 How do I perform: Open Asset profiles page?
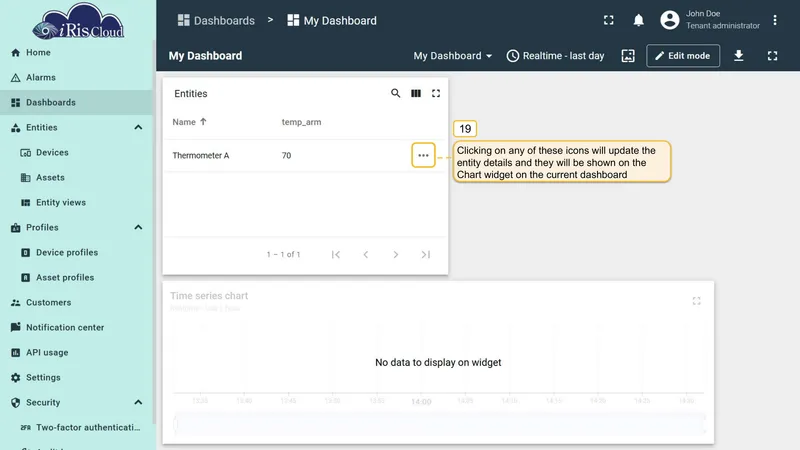click(77, 278)
